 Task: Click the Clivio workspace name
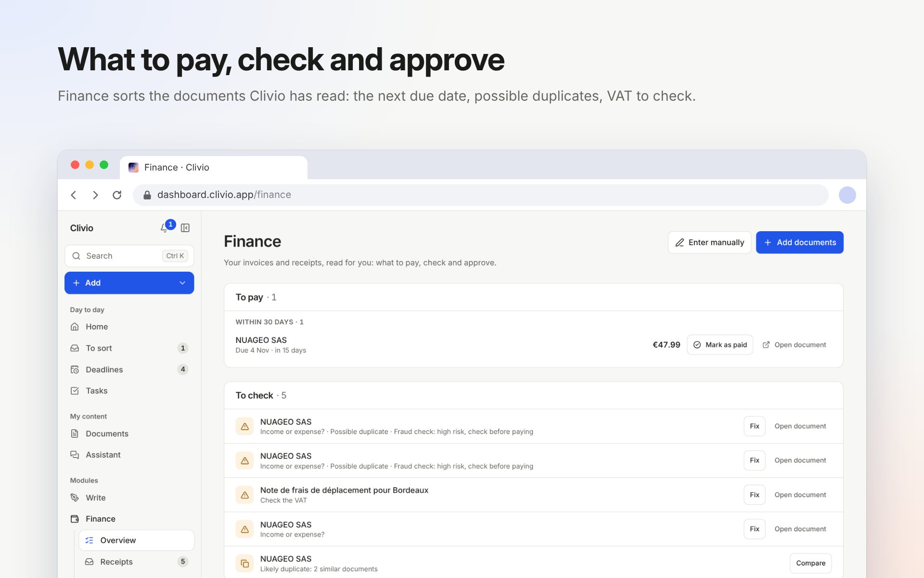82,228
